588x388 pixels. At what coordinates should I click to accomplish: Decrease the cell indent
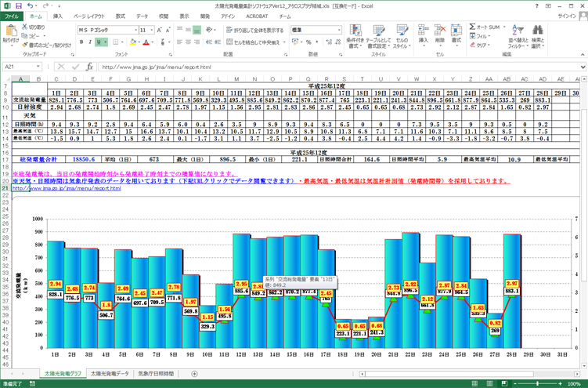[209, 42]
